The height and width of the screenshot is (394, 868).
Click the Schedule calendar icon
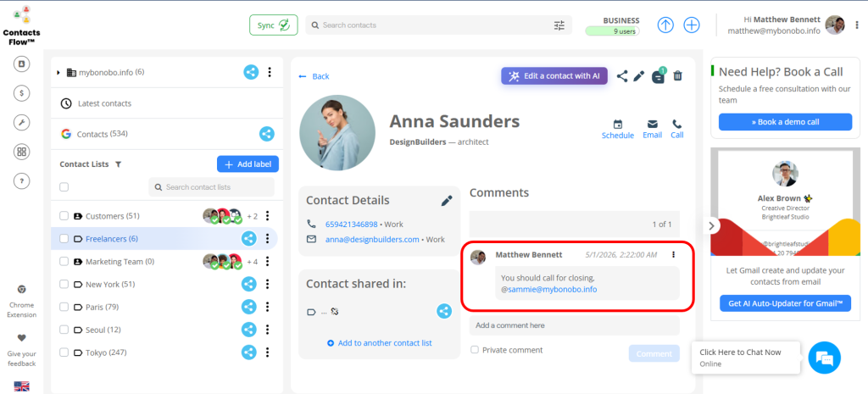pyautogui.click(x=617, y=124)
